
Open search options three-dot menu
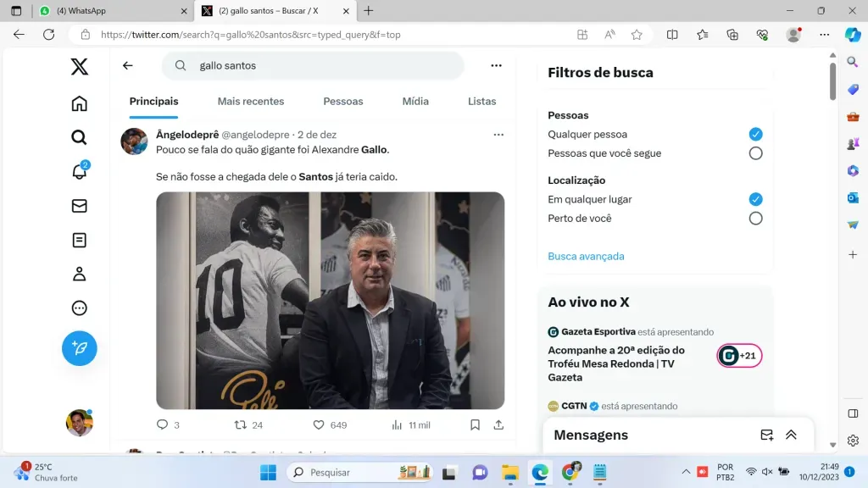496,65
